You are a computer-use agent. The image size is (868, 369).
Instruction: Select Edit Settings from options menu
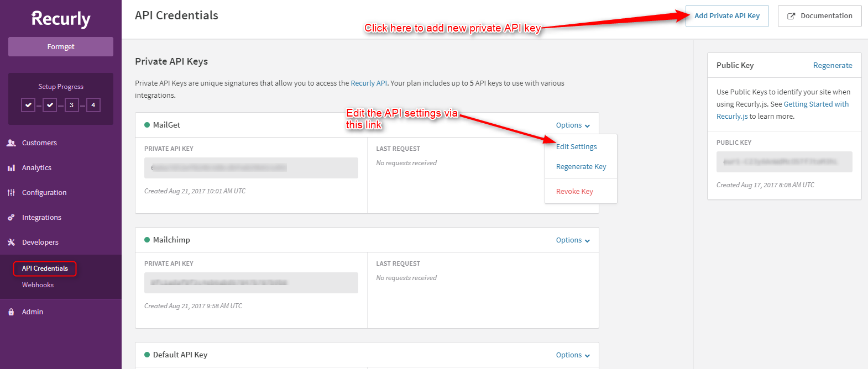pos(577,147)
